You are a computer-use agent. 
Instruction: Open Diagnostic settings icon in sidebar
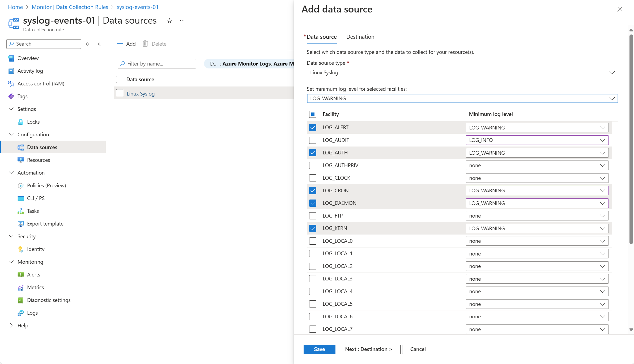coord(21,300)
